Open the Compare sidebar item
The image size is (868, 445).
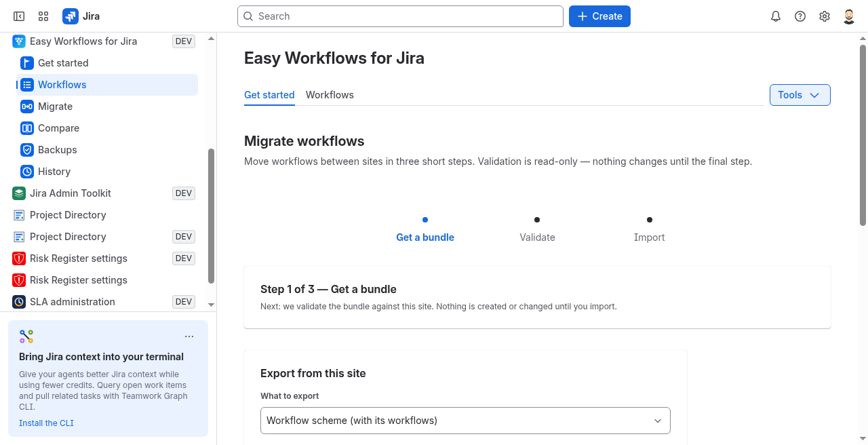[107, 128]
